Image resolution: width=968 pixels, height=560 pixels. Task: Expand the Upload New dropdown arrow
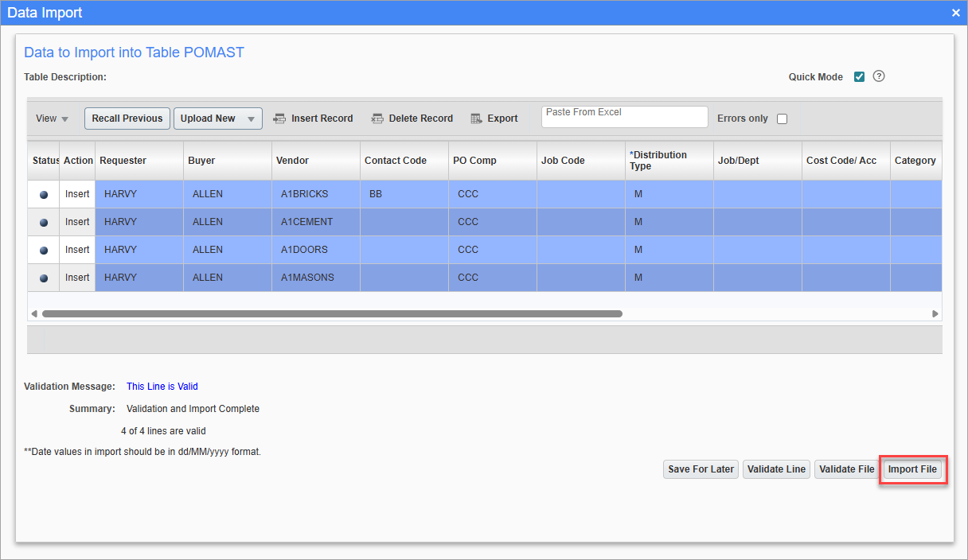251,118
